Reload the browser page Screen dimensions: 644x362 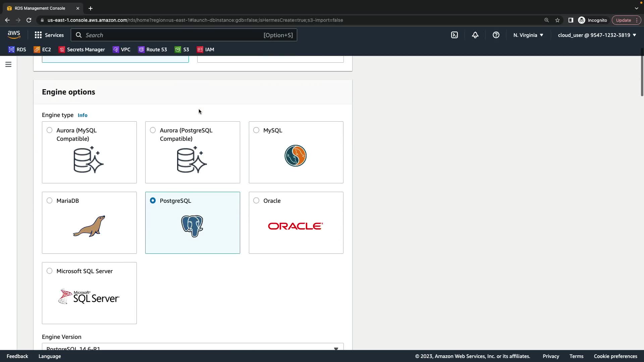click(x=29, y=20)
